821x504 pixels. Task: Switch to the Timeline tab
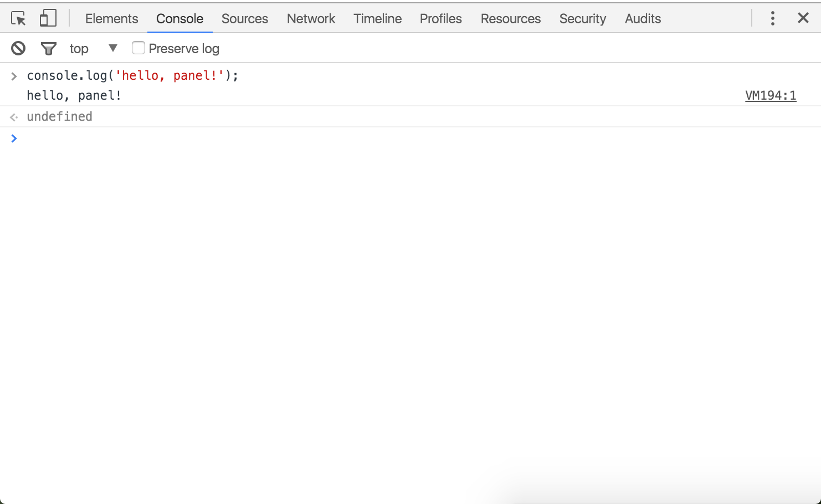[377, 18]
